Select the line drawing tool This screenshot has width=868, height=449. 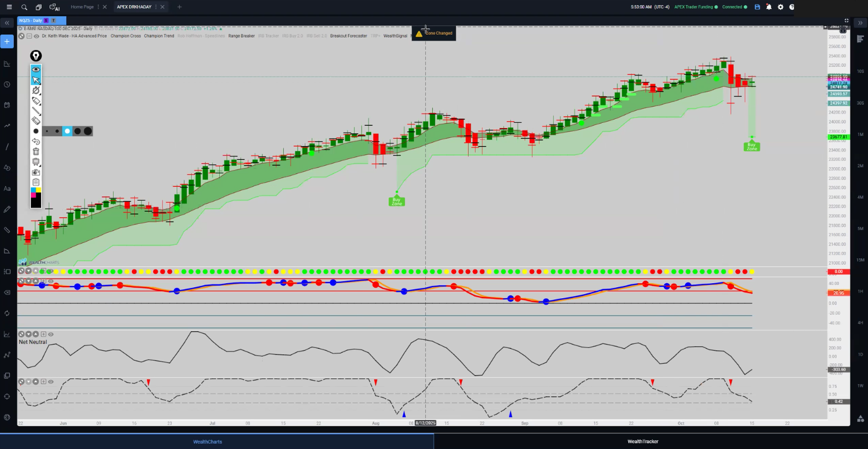pyautogui.click(x=36, y=111)
